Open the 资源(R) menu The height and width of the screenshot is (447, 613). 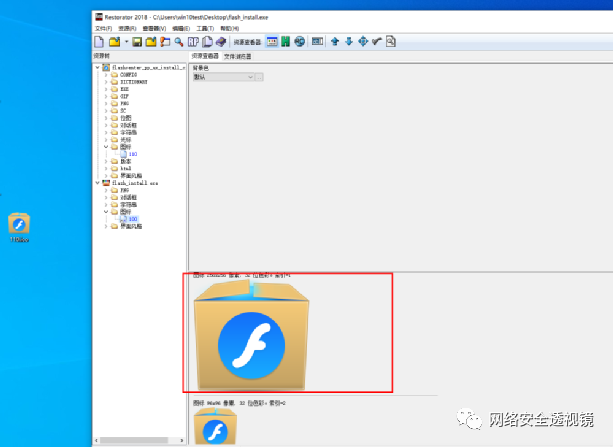coord(127,29)
